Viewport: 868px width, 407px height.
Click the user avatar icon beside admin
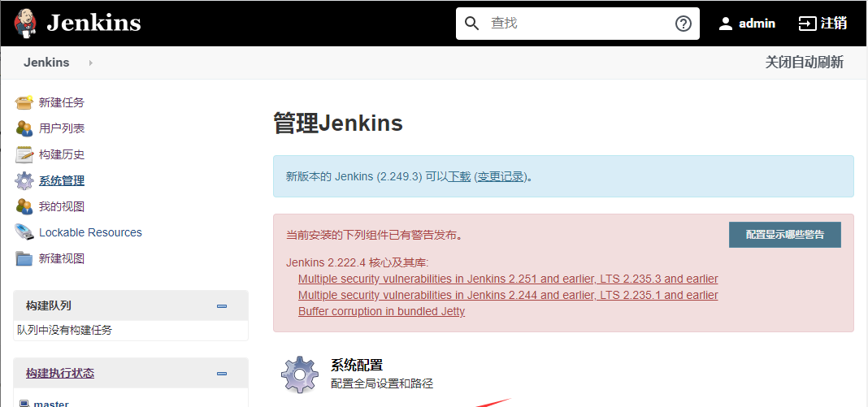pyautogui.click(x=725, y=24)
